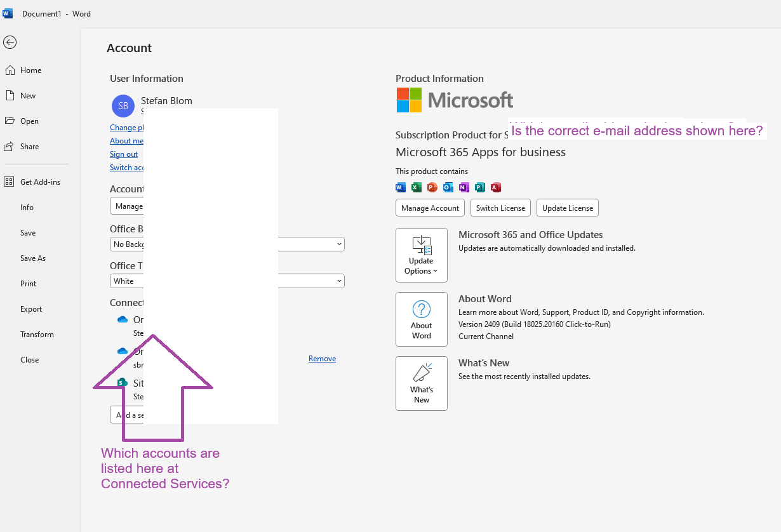Click the Access app icon under This product contains

click(496, 187)
